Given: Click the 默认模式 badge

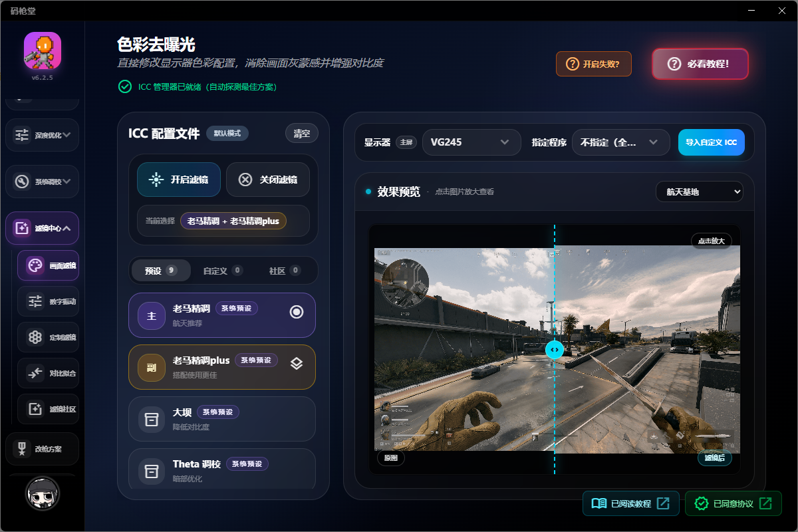Looking at the screenshot, I should point(227,133).
